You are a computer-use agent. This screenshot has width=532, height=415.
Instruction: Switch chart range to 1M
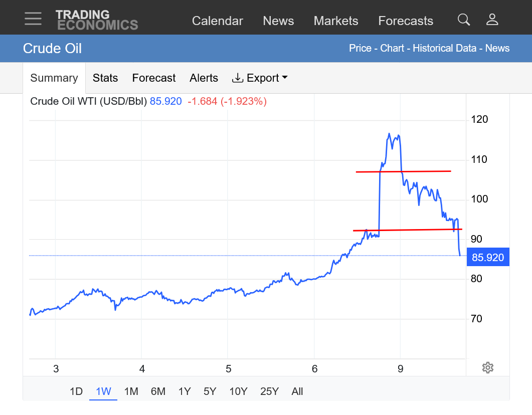[x=131, y=391]
